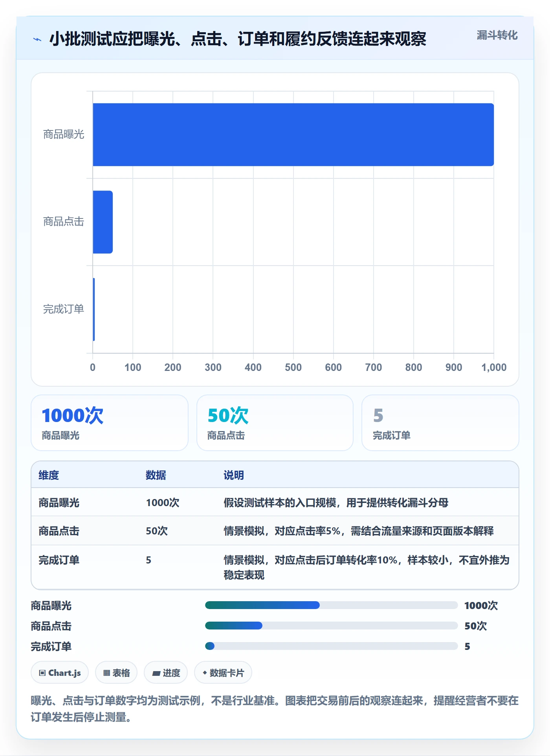Click the 商品点击 progress bar
This screenshot has width=550, height=756.
point(331,626)
